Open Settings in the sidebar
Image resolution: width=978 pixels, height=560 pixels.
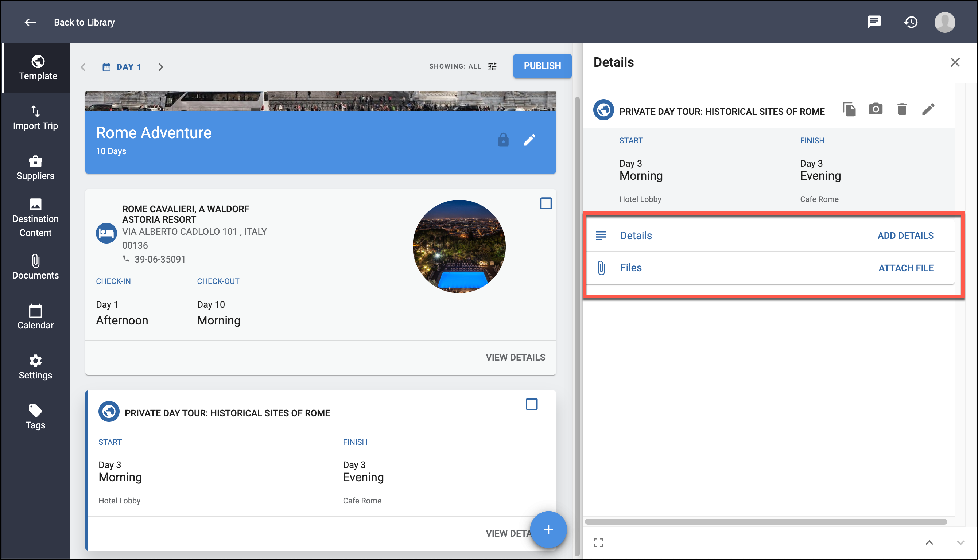coord(35,367)
